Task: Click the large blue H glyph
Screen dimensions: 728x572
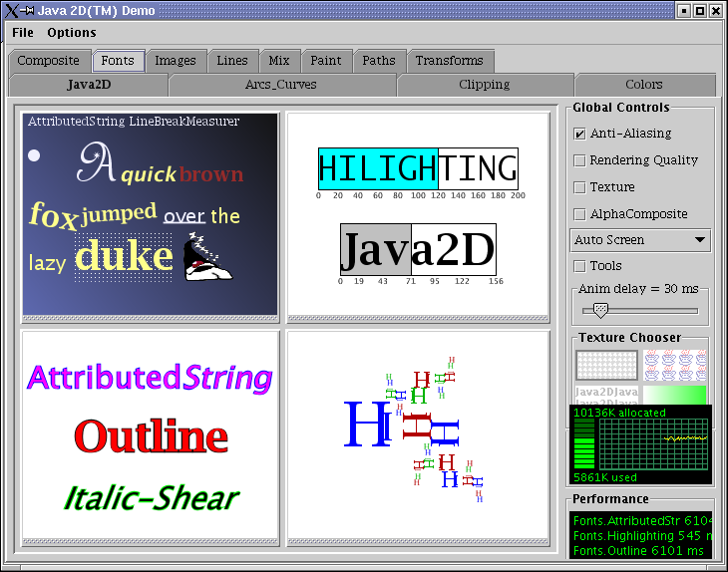Action: 365,424
